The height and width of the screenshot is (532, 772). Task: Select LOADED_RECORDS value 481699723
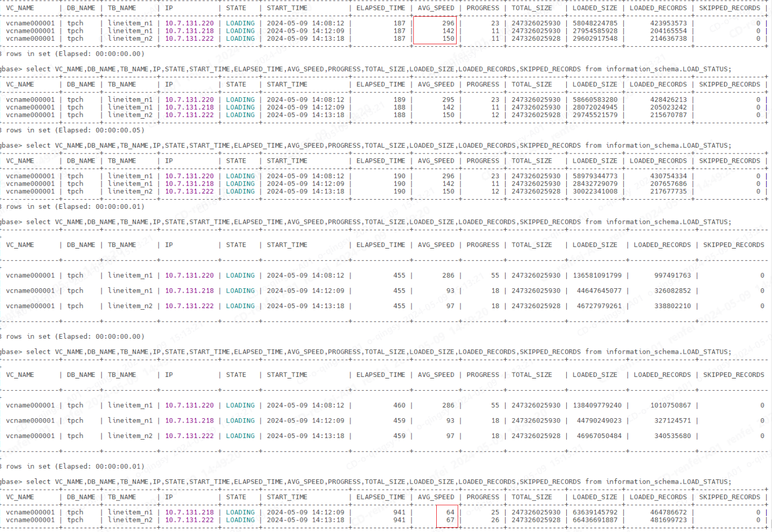pyautogui.click(x=668, y=520)
